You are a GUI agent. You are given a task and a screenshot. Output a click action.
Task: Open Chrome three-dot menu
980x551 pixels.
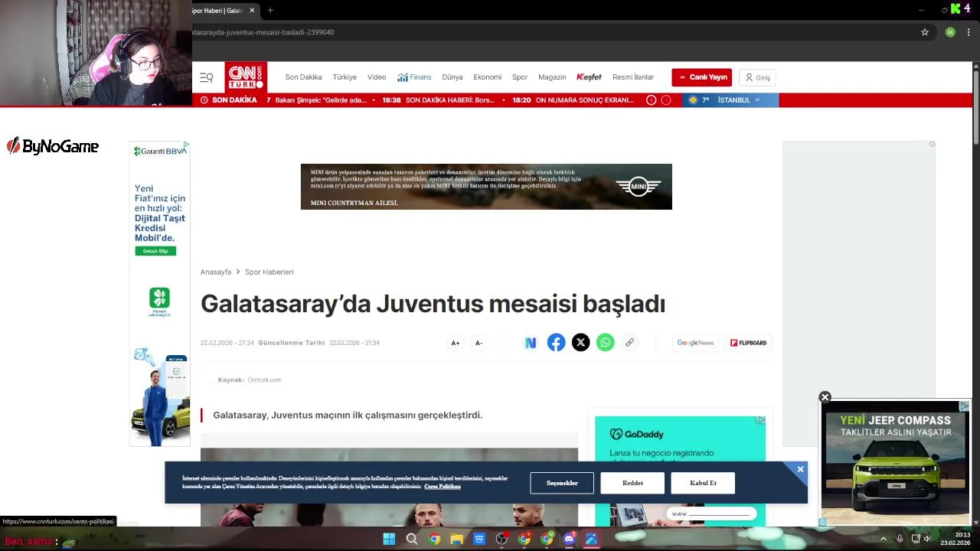coord(969,32)
